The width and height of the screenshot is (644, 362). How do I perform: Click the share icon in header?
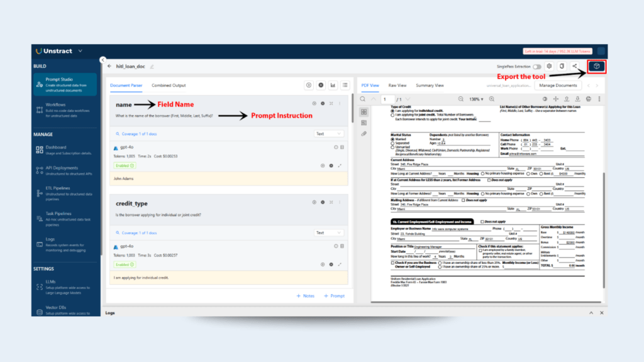click(574, 66)
